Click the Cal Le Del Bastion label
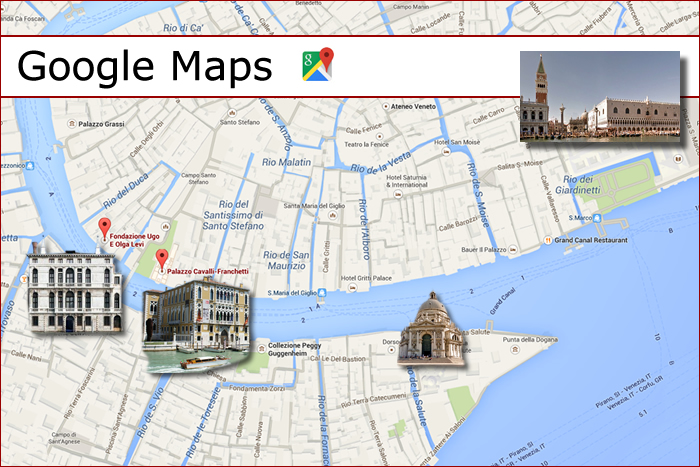The height and width of the screenshot is (467, 700). (338, 359)
